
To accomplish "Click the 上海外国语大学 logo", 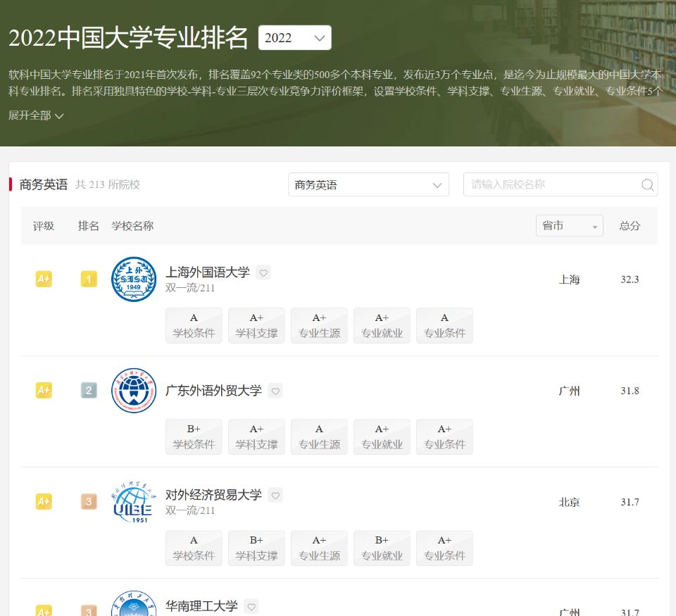I will 134,279.
